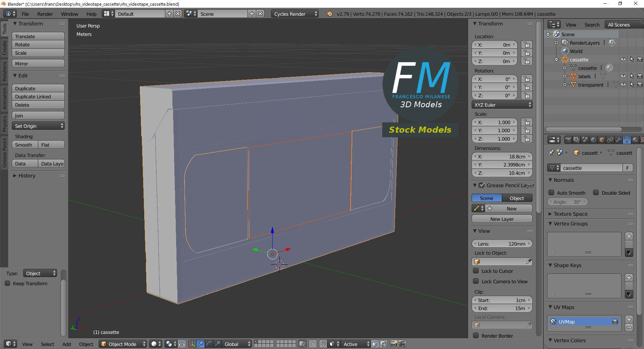
Task: Open the Window menu
Action: tap(69, 14)
